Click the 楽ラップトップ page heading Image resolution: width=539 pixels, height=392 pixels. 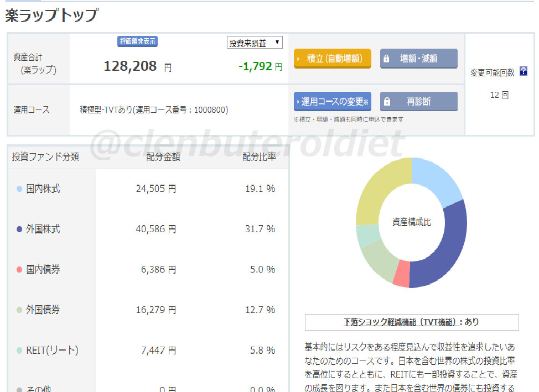[52, 15]
